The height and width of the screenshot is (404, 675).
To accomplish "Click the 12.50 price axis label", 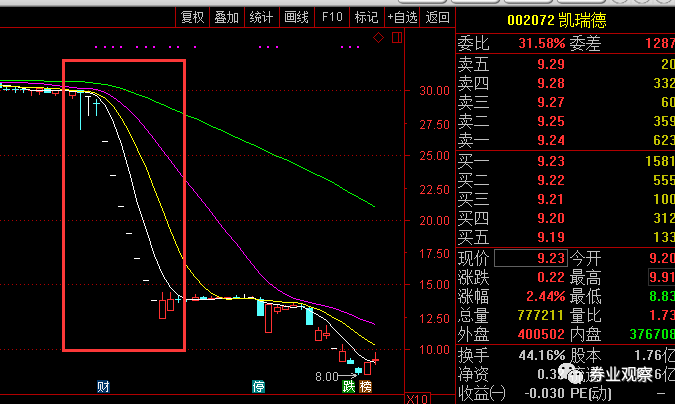I will tap(434, 318).
